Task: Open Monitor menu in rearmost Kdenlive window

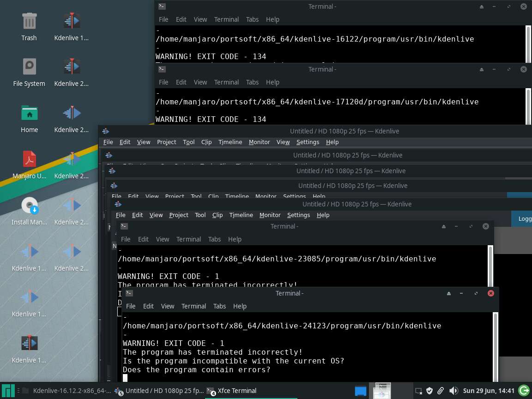Action: (259, 142)
